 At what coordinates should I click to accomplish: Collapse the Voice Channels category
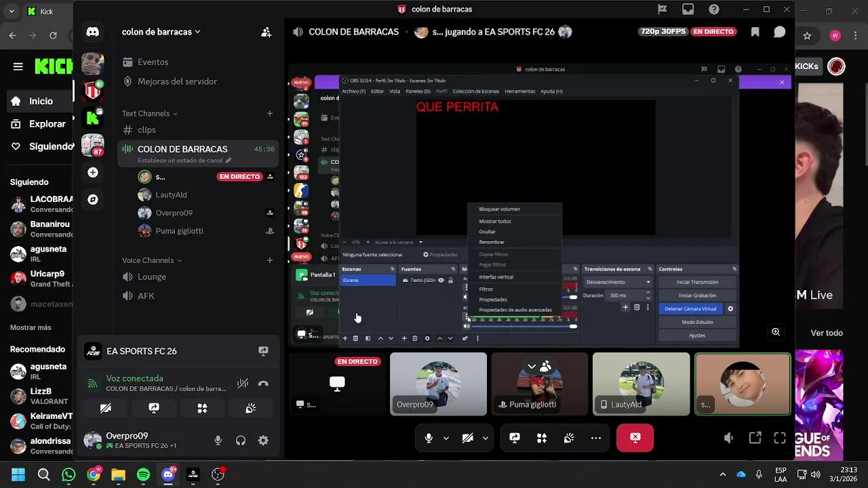pyautogui.click(x=153, y=260)
